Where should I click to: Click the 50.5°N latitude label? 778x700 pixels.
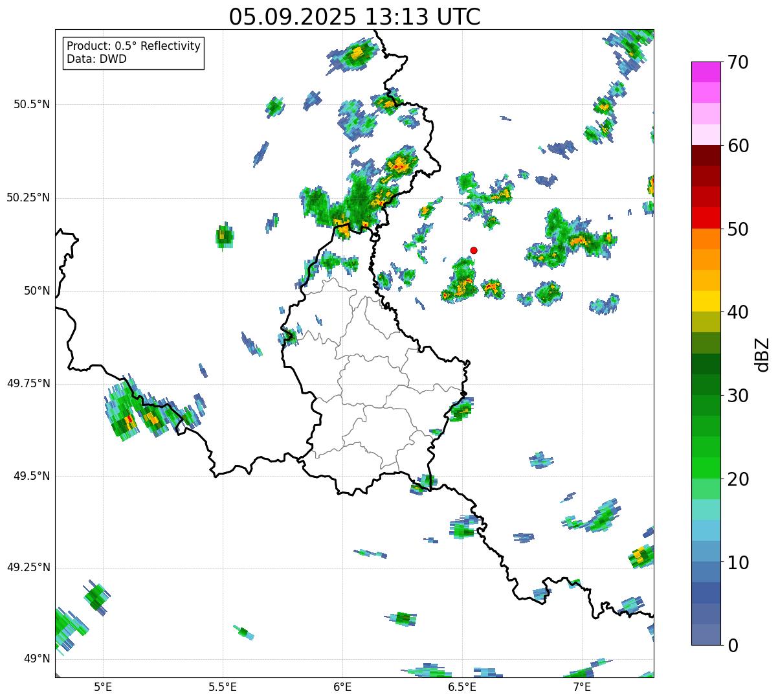point(31,104)
